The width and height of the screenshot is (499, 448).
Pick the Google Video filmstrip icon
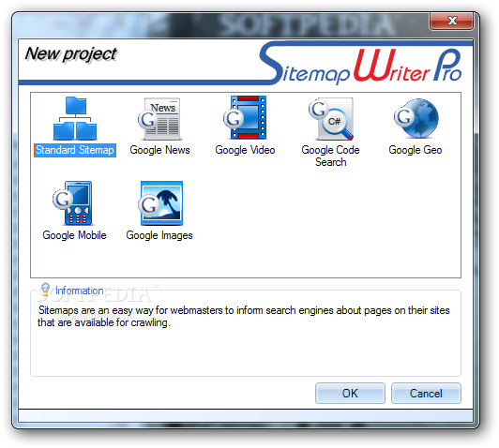pyautogui.click(x=245, y=118)
